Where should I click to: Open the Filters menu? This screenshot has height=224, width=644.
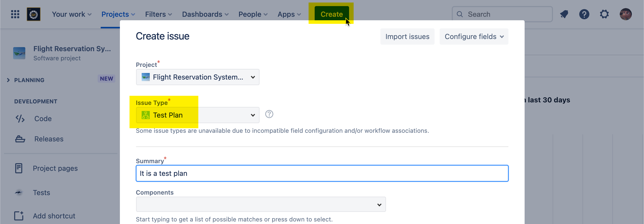coord(158,14)
